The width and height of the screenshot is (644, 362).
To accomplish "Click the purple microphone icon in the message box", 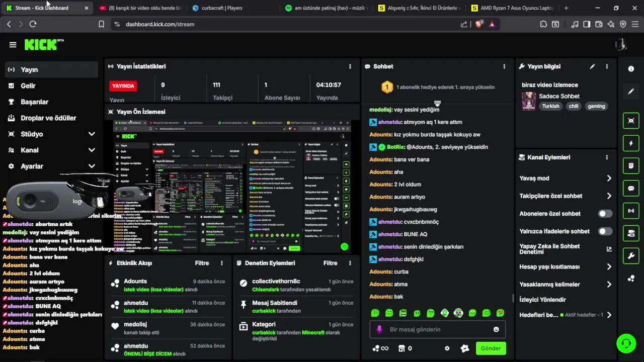I will pos(379,329).
